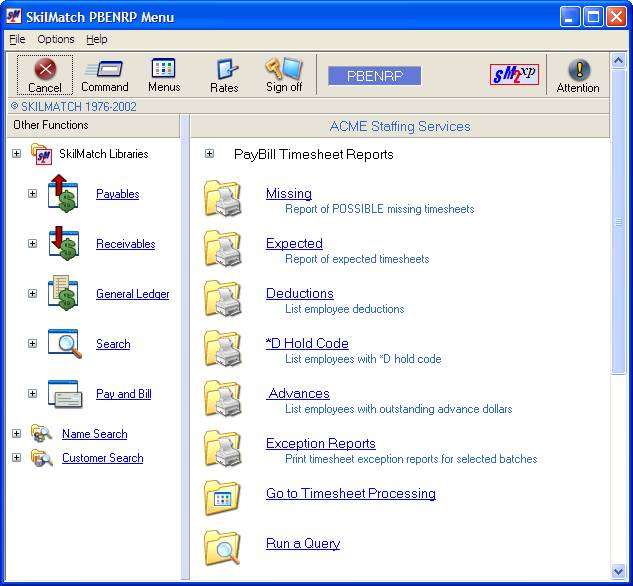Open the Expected timesheets link
The height and width of the screenshot is (586, 633).
pos(294,243)
